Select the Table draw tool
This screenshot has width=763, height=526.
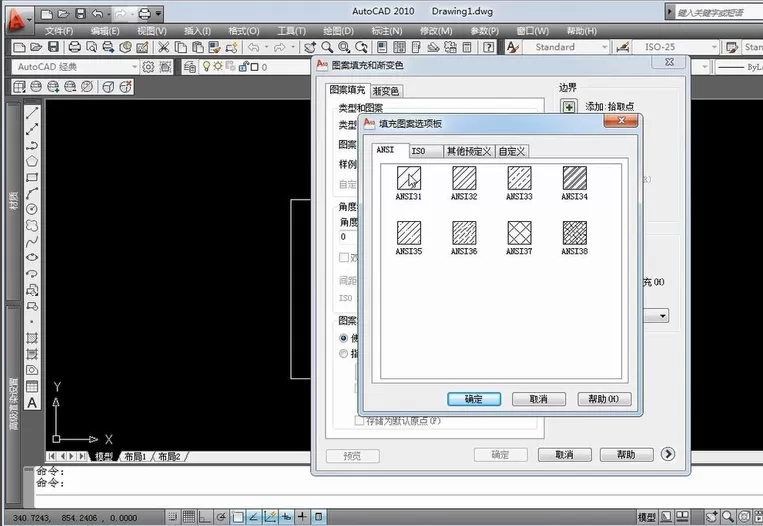pos(32,386)
